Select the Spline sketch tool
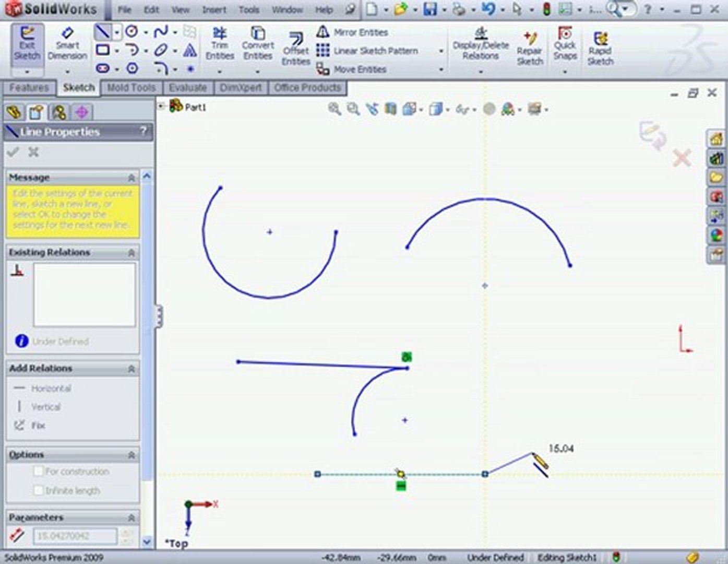This screenshot has height=564, width=728. point(161,32)
